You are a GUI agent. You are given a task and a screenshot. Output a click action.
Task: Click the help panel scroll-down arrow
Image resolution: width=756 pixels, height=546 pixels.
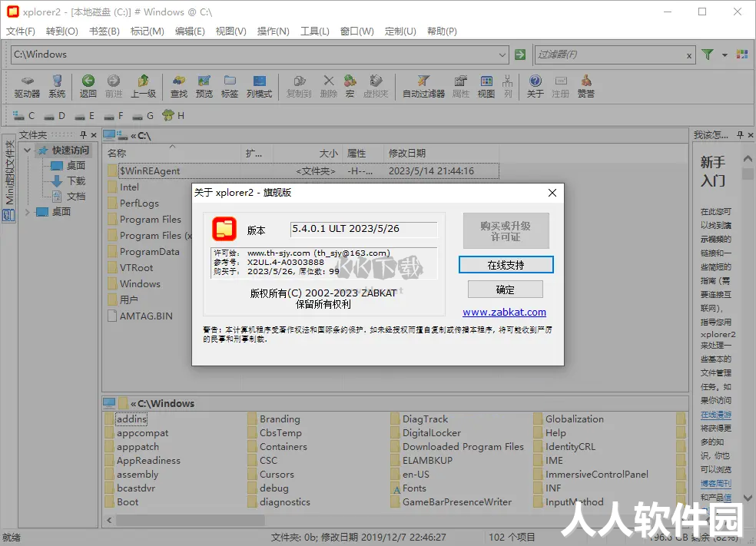click(748, 498)
